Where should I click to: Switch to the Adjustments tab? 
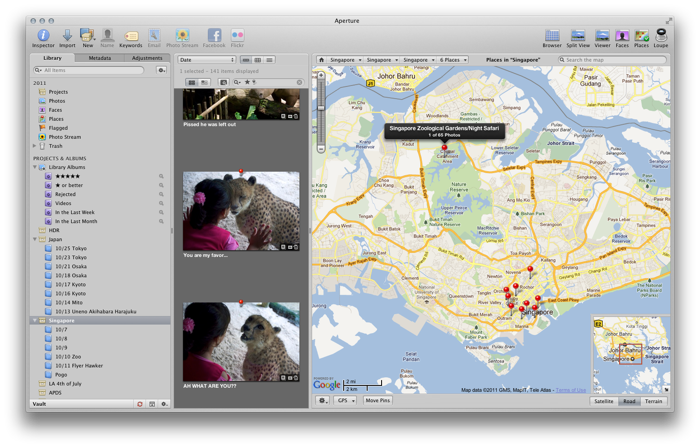pyautogui.click(x=147, y=58)
